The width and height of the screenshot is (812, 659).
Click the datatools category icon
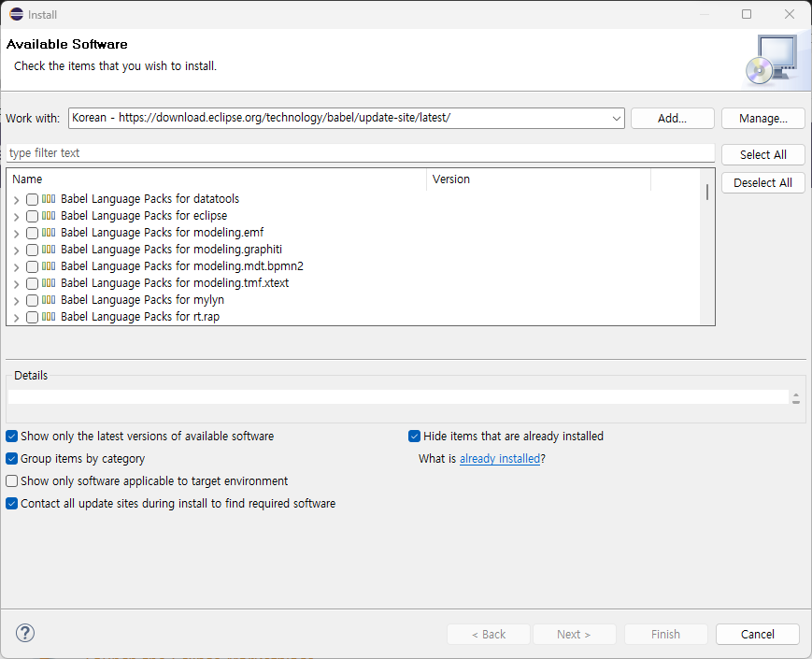click(49, 198)
